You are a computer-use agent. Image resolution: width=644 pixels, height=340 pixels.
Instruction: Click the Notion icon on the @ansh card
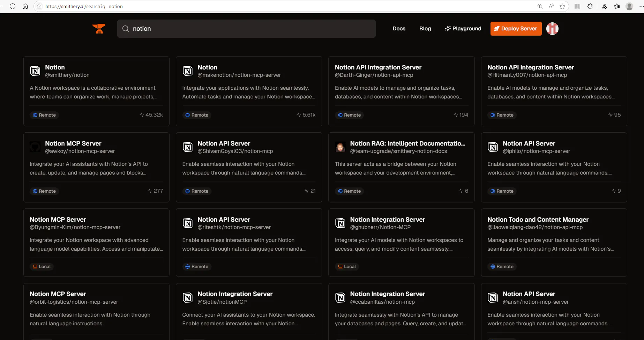tap(493, 297)
